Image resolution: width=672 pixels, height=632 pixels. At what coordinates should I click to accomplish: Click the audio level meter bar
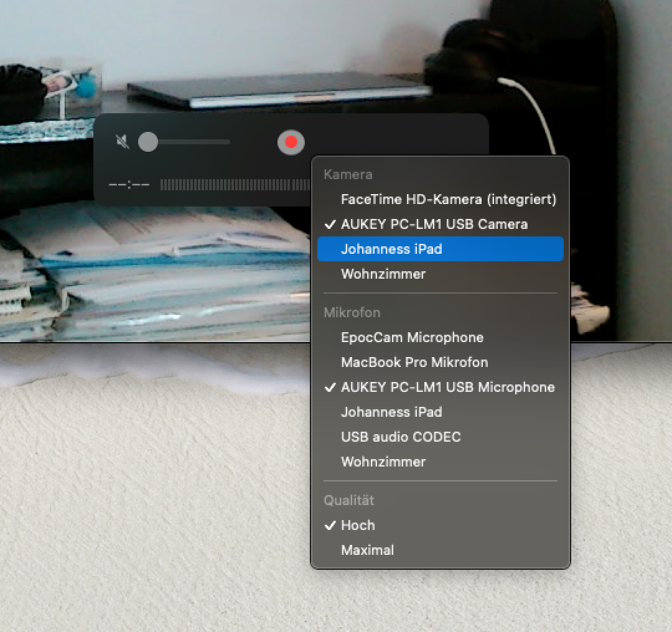[235, 185]
